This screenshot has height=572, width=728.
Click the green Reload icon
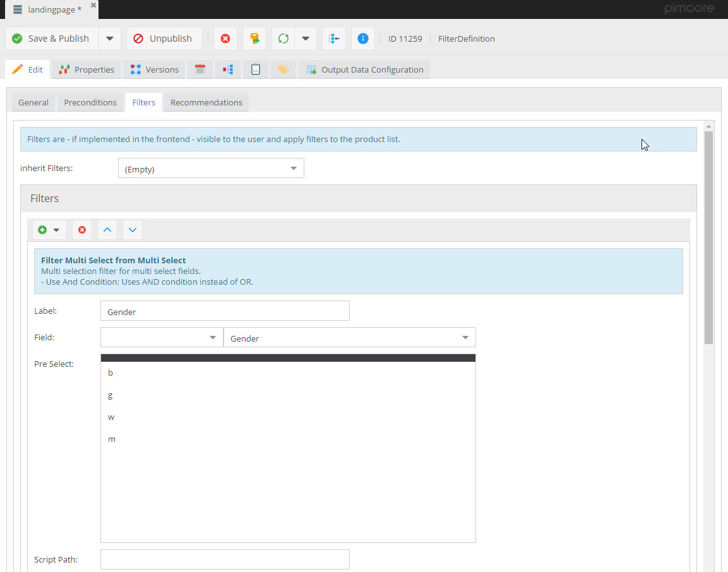point(283,39)
